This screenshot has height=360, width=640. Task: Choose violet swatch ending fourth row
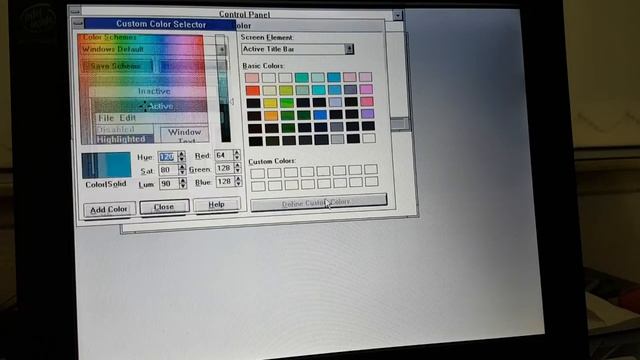click(x=367, y=114)
